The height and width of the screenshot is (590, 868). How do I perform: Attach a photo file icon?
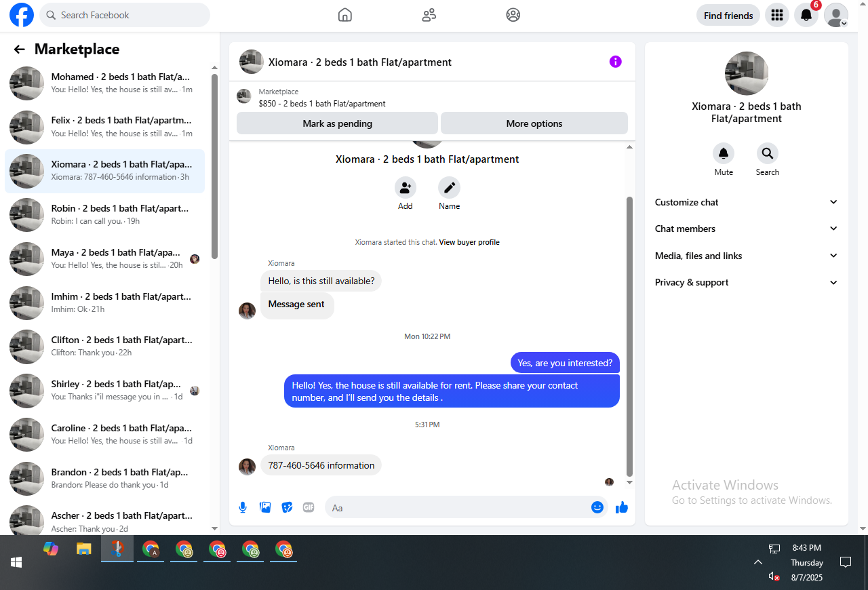(265, 507)
